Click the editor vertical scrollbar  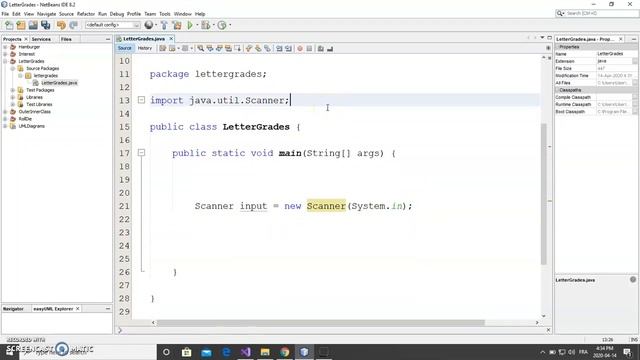[x=544, y=194]
